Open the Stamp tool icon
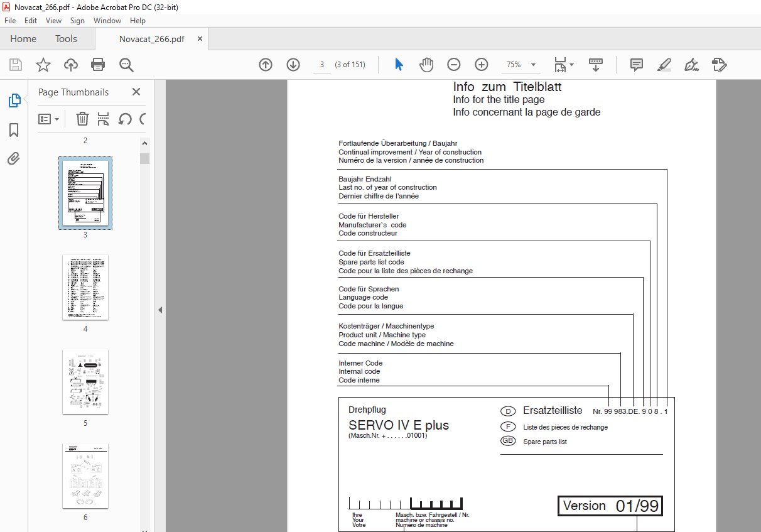Viewport: 761px width, 532px height. point(719,65)
